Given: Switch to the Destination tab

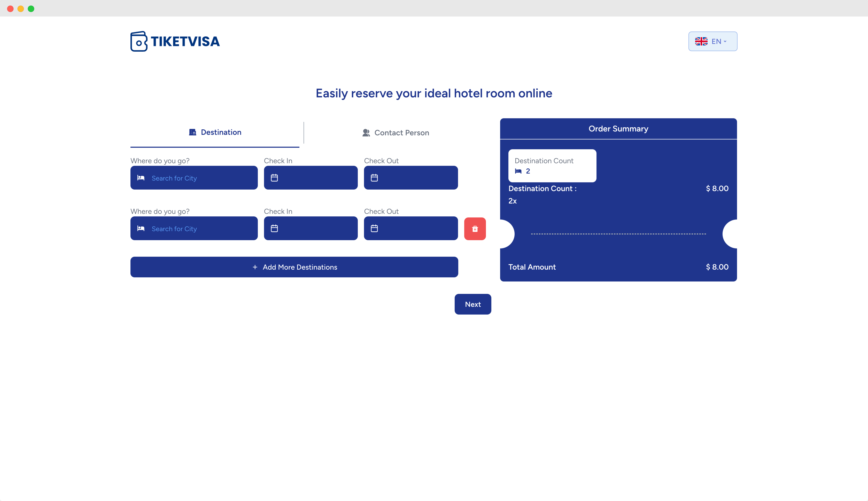Looking at the screenshot, I should coord(215,132).
